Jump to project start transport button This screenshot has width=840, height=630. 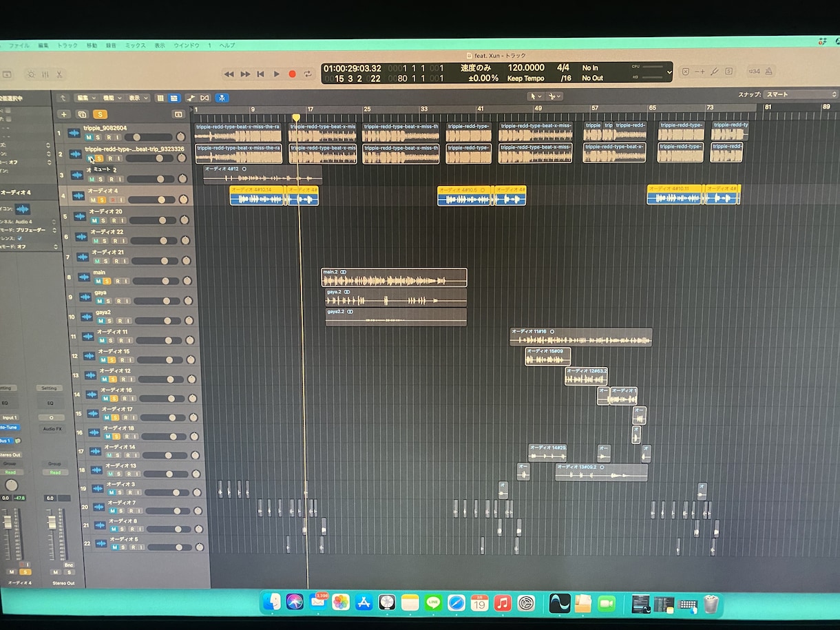coord(261,74)
